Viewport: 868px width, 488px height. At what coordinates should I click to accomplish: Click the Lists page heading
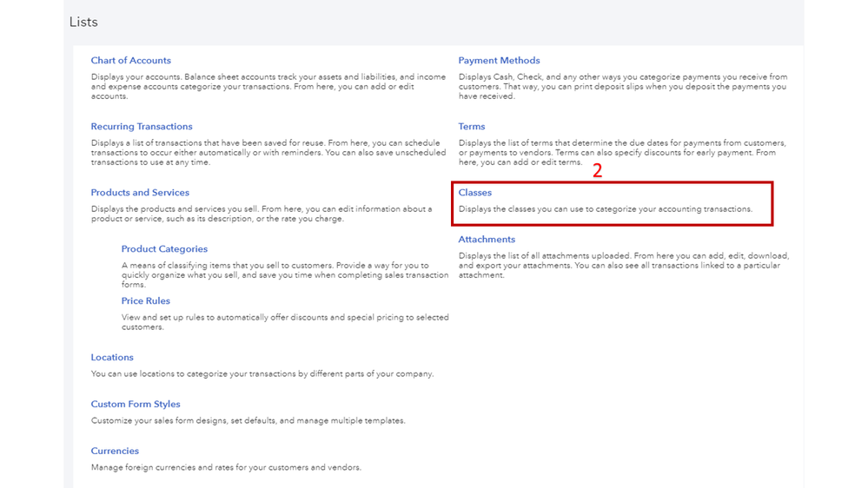click(83, 22)
